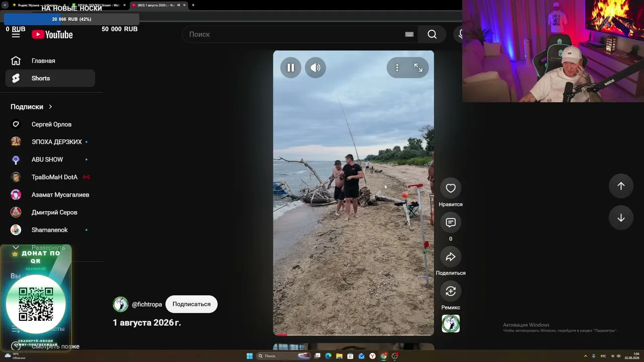Open a new browser tab
Screen dimensions: 644x362
193,5
